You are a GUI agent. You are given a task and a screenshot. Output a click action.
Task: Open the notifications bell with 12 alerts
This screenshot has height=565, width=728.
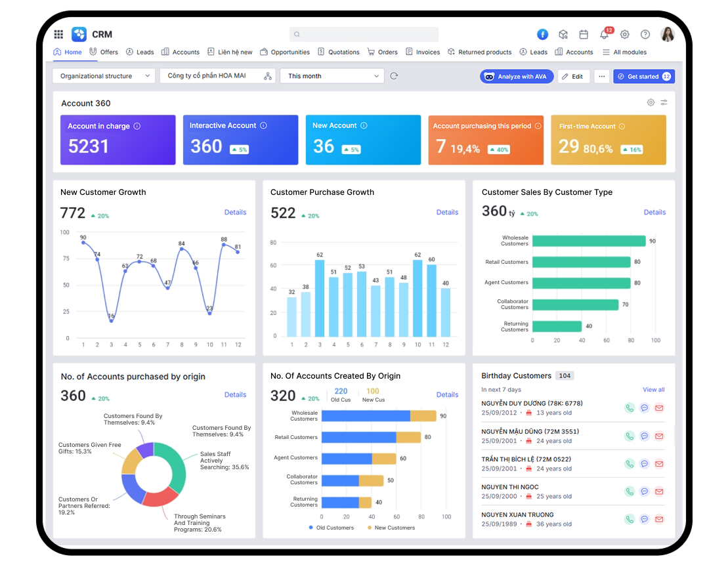[604, 34]
